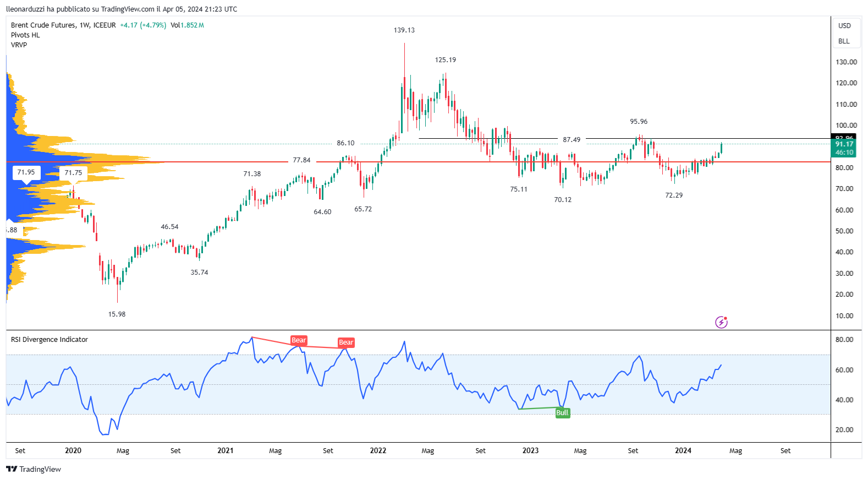Click the 2023 year label on time axis
868x479 pixels.
pyautogui.click(x=530, y=451)
